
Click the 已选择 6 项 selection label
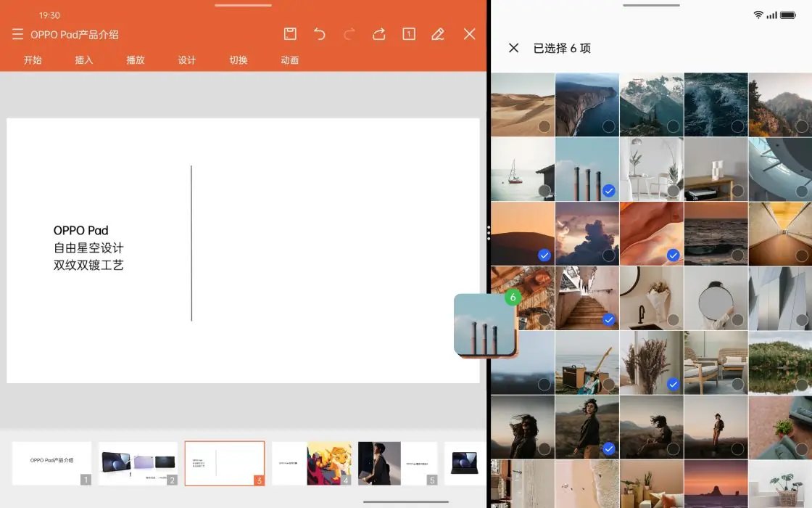(562, 48)
